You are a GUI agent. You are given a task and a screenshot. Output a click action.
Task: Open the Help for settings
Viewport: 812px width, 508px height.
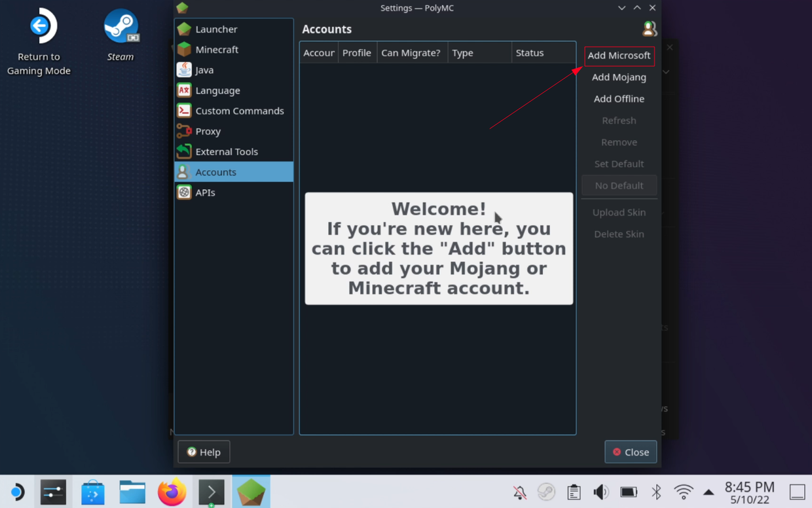204,452
